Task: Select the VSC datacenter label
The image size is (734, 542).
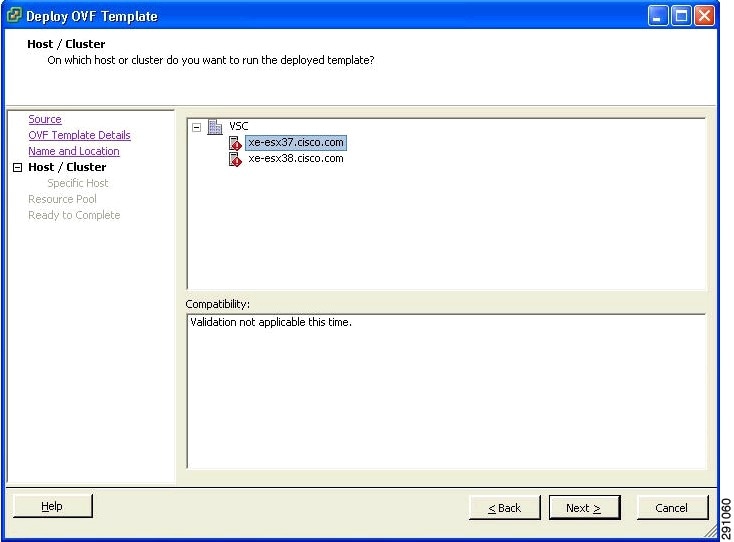Action: coord(239,126)
